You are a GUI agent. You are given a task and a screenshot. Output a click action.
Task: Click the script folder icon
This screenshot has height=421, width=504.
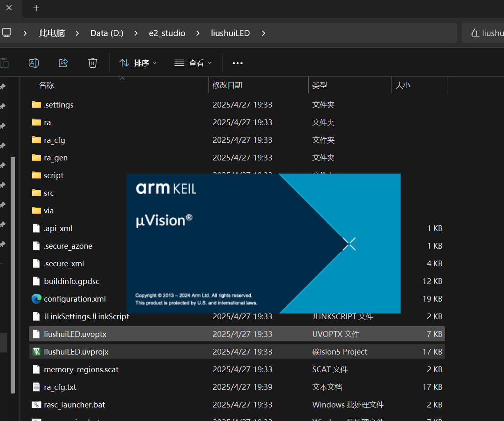pos(37,175)
